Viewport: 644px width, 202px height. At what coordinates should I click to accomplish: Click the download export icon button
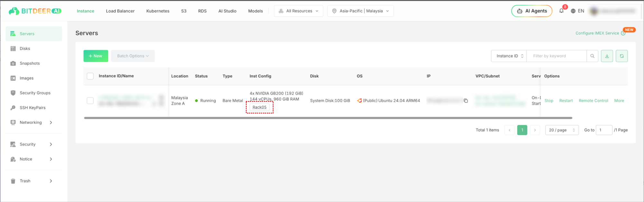click(x=607, y=56)
